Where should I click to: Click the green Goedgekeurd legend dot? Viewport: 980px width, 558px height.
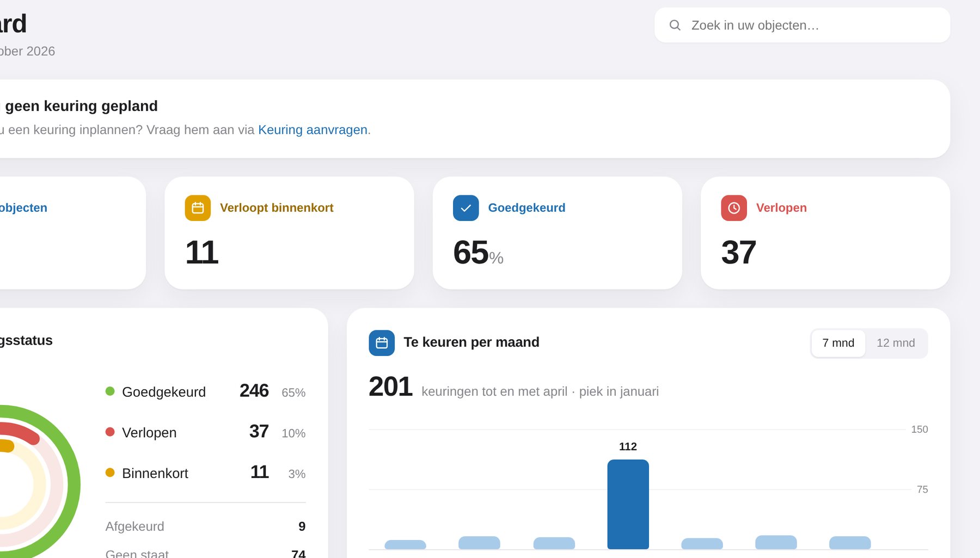[x=110, y=391]
